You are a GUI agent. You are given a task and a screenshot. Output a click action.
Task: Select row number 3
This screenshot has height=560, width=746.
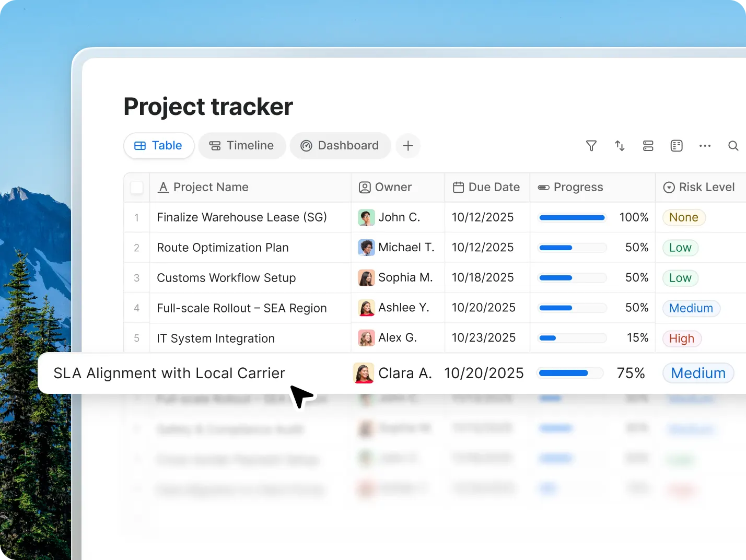coord(137,278)
